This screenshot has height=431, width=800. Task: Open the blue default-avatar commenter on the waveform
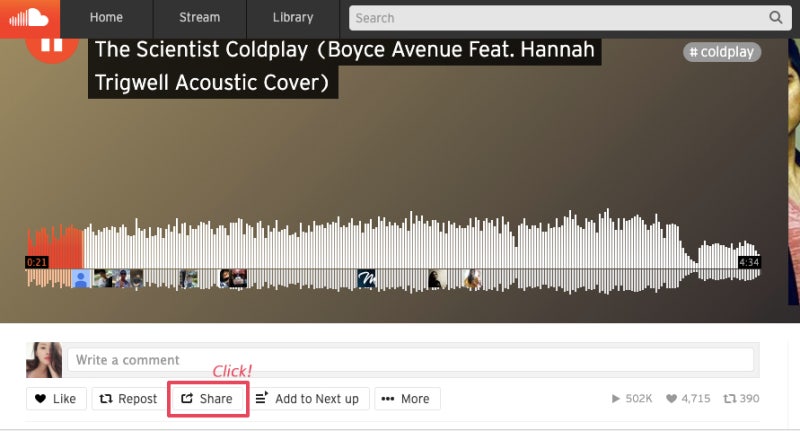(81, 278)
